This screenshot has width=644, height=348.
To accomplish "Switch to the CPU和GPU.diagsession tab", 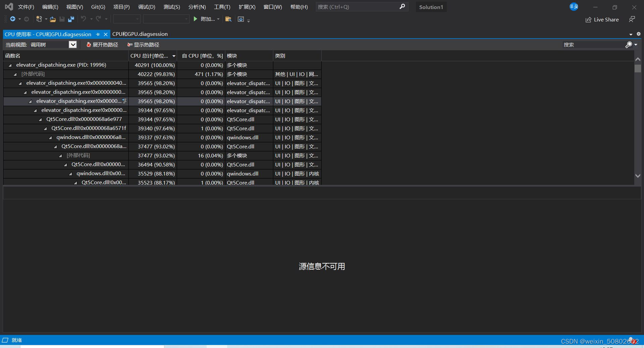I will pyautogui.click(x=140, y=34).
